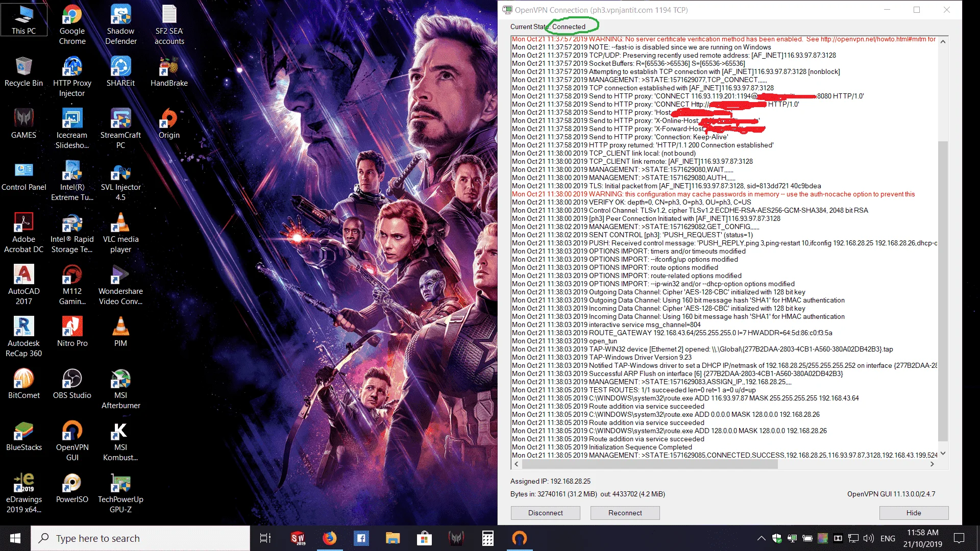Focus the taskbar search box

click(140, 538)
